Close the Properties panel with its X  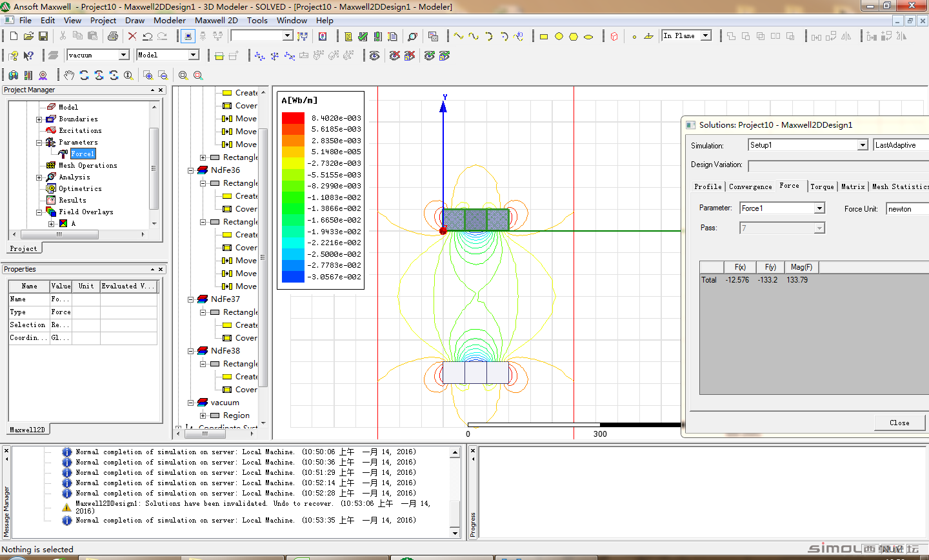click(161, 269)
